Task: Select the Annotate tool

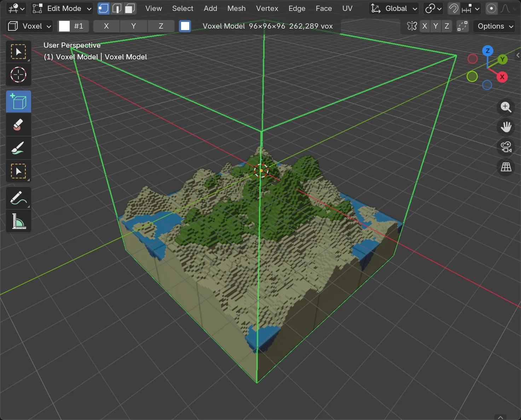Action: tap(18, 198)
